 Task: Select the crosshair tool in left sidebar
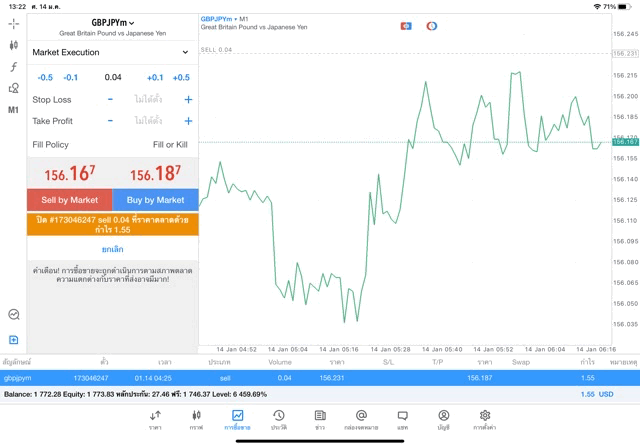tap(13, 24)
